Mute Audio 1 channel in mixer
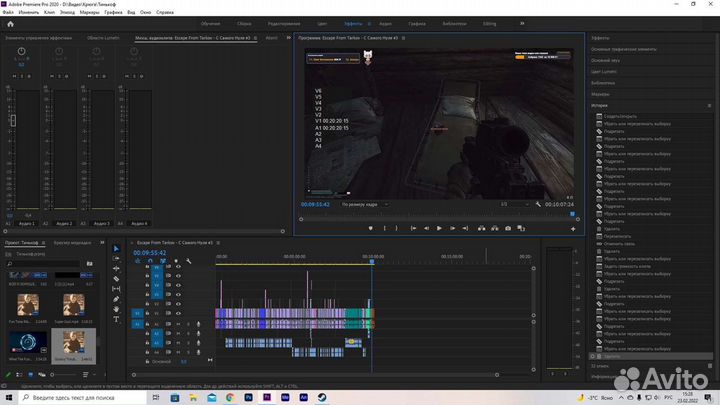This screenshot has height=405, width=720. 14,76
